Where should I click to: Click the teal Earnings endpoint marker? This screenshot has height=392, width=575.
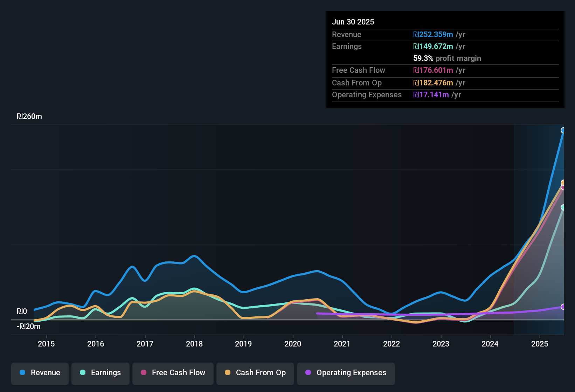(563, 208)
